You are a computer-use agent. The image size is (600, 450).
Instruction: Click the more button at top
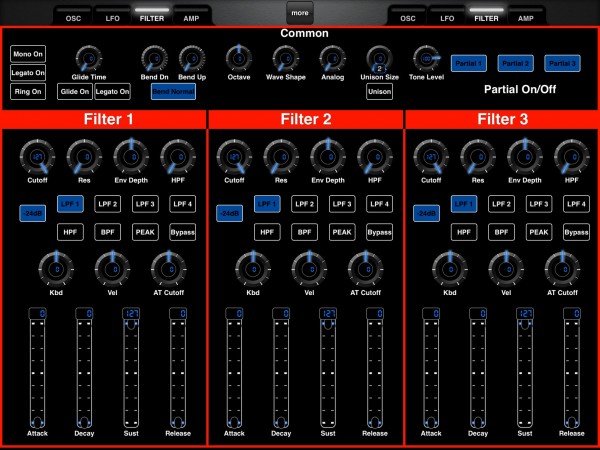click(300, 13)
